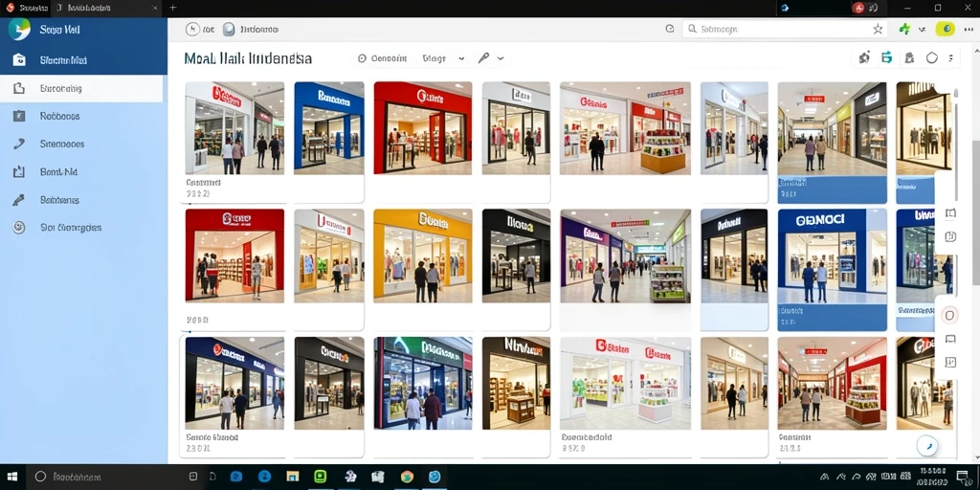Open the Windows Start menu
Image resolution: width=980 pixels, height=490 pixels.
click(x=12, y=477)
